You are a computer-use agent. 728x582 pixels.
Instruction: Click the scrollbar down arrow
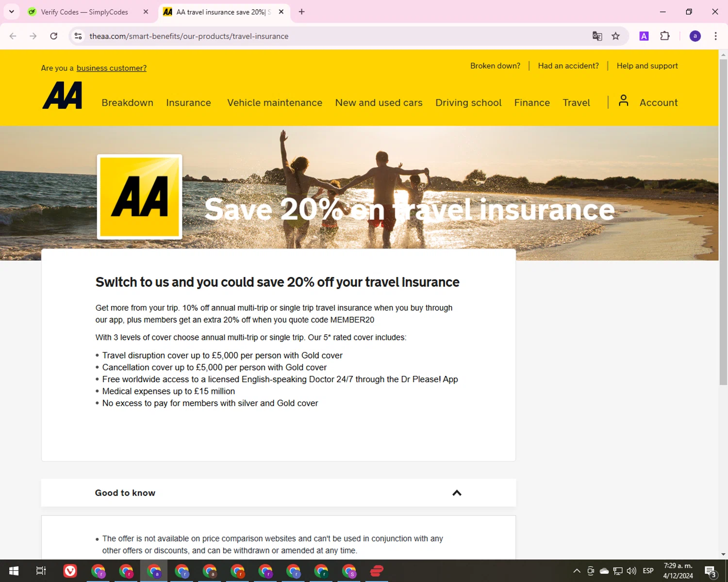pos(723,554)
